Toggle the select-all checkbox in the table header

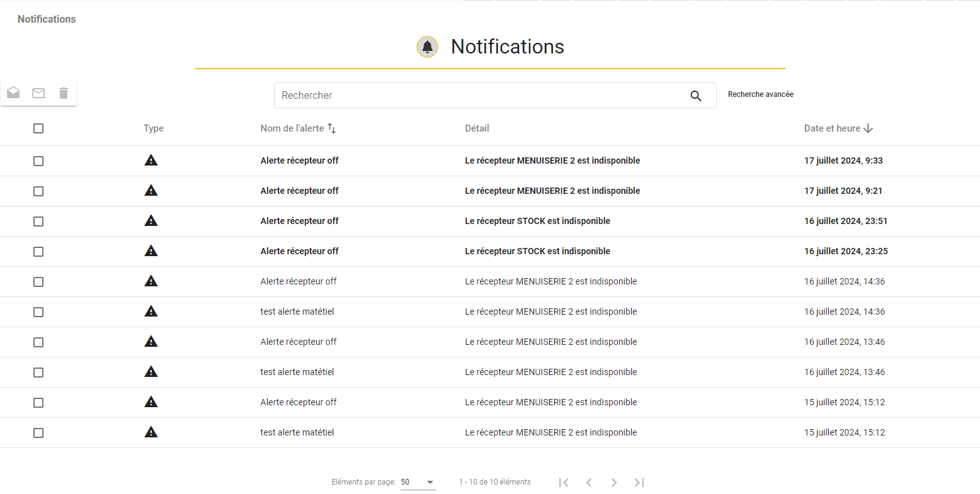38,128
